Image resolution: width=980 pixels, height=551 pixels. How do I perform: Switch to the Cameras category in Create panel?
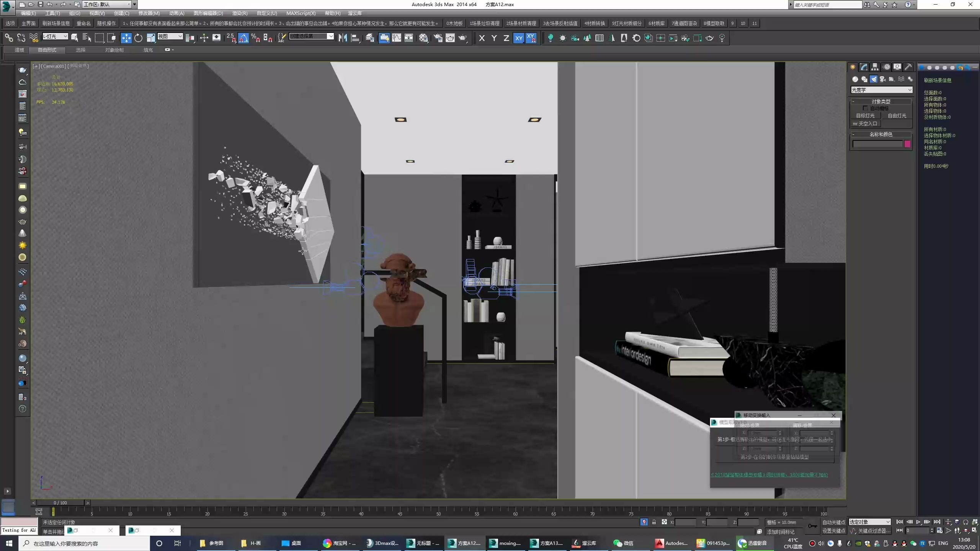(x=882, y=79)
